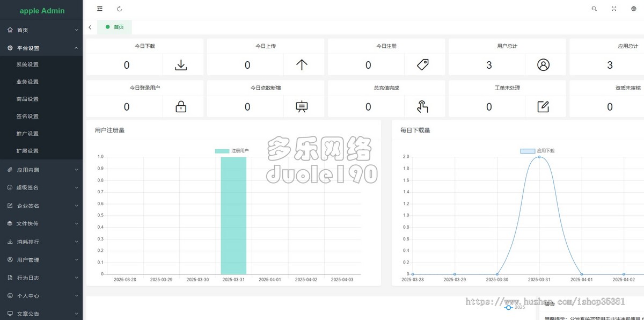This screenshot has width=644, height=320.
Task: Click the 今日上传 count value 0
Action: 247,65
